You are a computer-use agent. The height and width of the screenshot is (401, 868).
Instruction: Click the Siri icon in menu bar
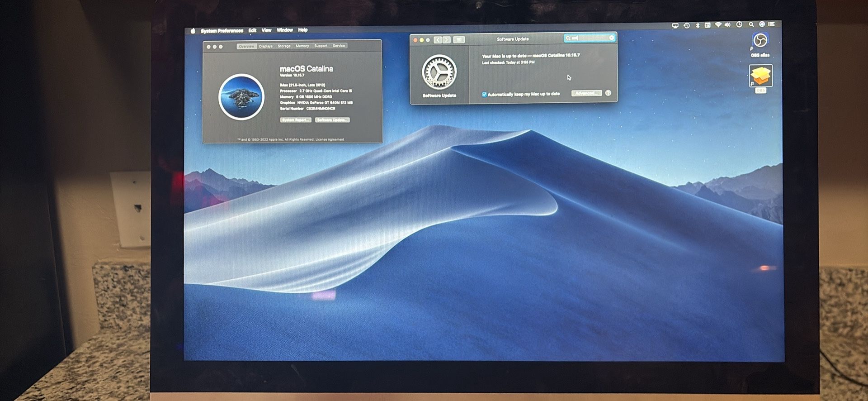click(762, 24)
